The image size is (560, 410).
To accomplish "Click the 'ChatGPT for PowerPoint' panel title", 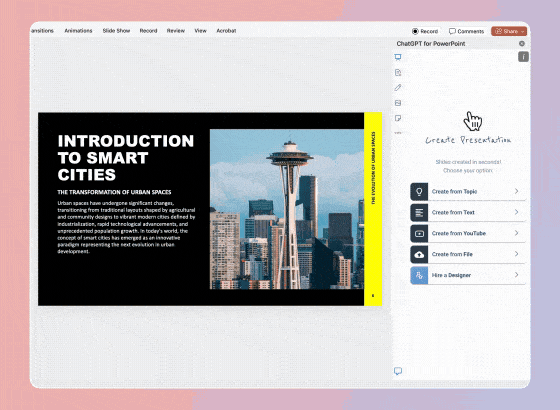I will click(431, 44).
